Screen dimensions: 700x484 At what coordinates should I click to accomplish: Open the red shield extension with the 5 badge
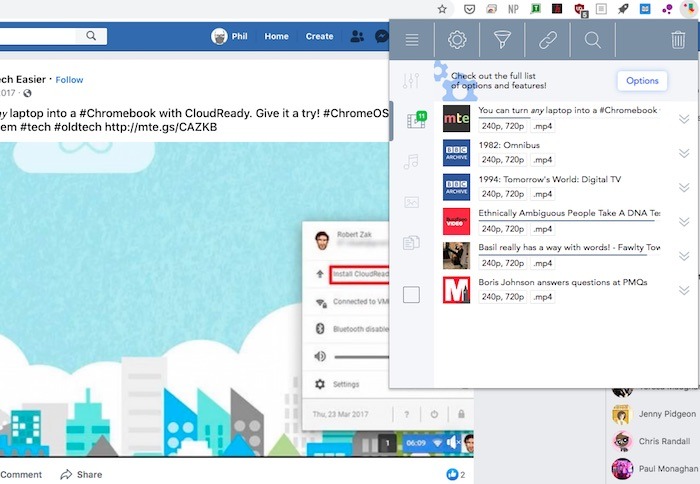pos(580,10)
